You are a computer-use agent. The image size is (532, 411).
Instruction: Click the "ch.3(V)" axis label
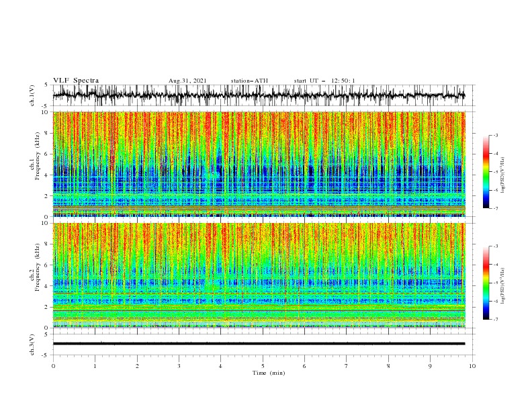(32, 345)
